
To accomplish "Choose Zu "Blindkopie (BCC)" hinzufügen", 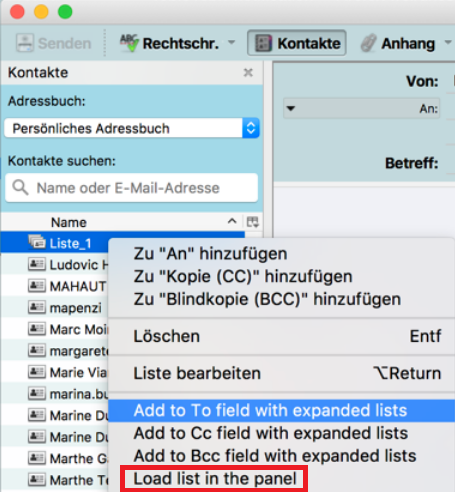I will click(267, 299).
